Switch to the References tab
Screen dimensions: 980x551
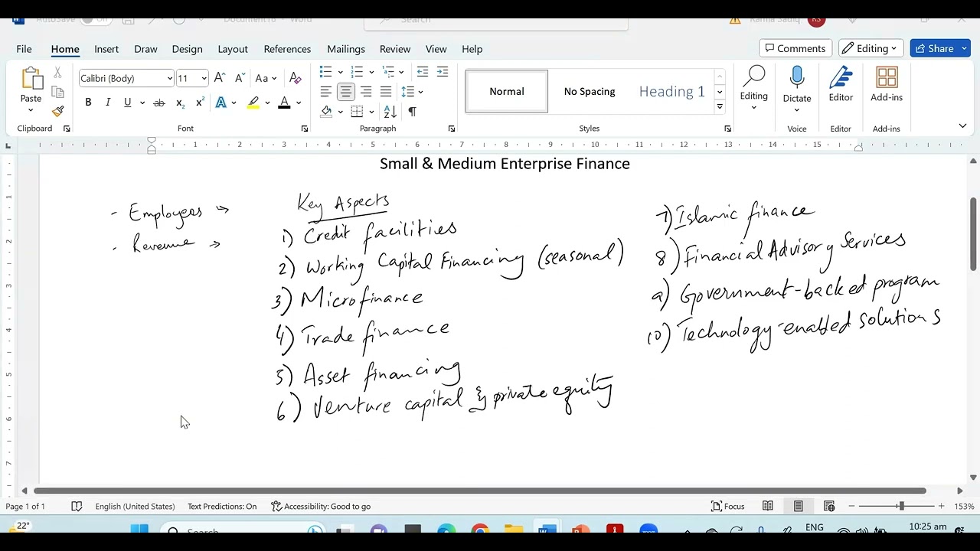(287, 49)
